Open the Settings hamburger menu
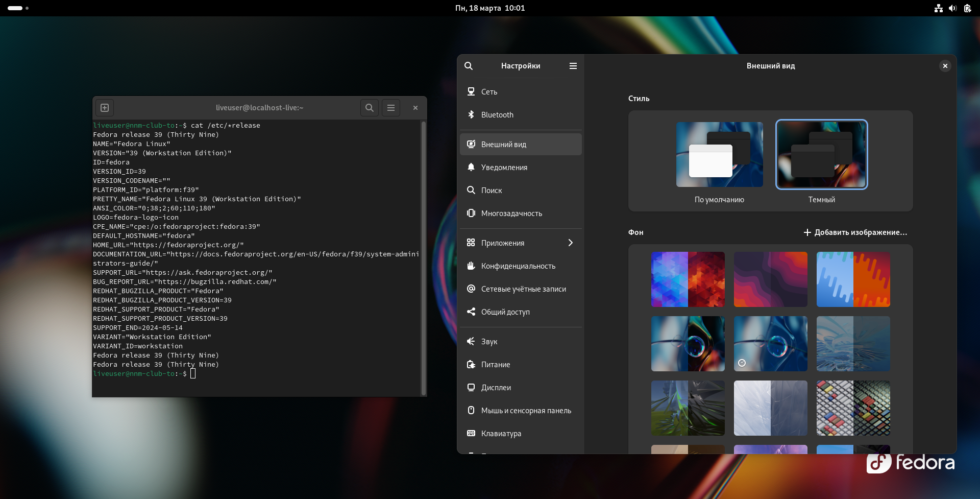The image size is (980, 499). click(x=573, y=66)
